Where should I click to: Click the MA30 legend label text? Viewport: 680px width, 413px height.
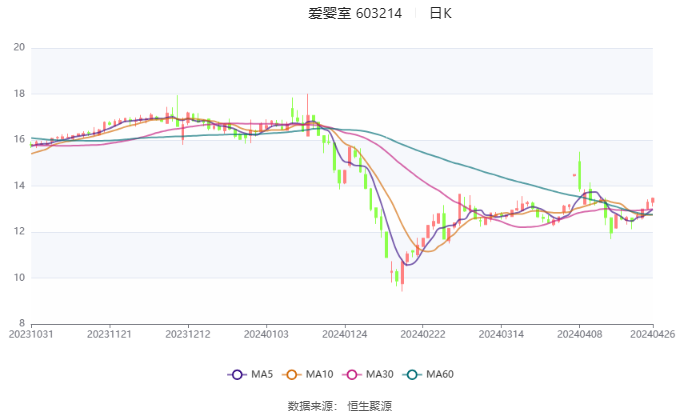click(380, 374)
